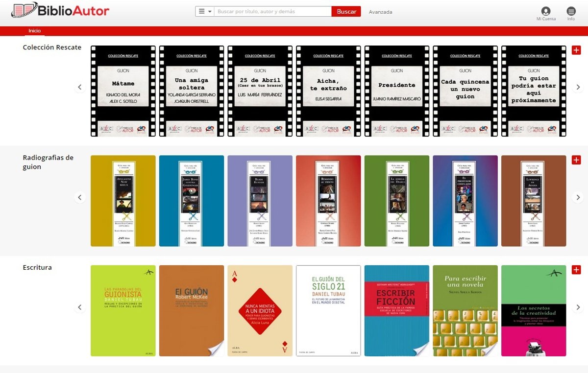The height and width of the screenshot is (373, 588).
Task: Expand Escritura section with red plus
Action: click(x=576, y=270)
